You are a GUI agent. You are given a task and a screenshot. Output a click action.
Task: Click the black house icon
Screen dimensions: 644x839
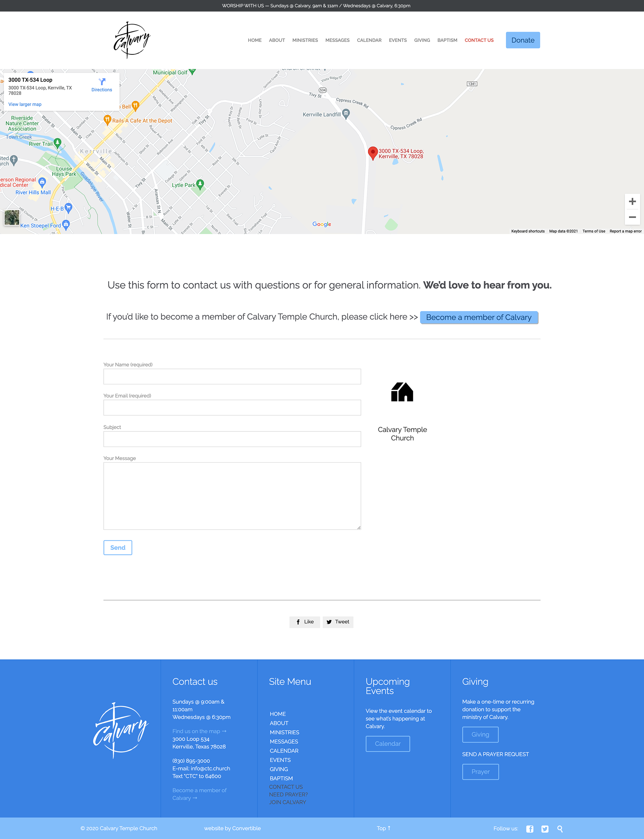tap(402, 392)
